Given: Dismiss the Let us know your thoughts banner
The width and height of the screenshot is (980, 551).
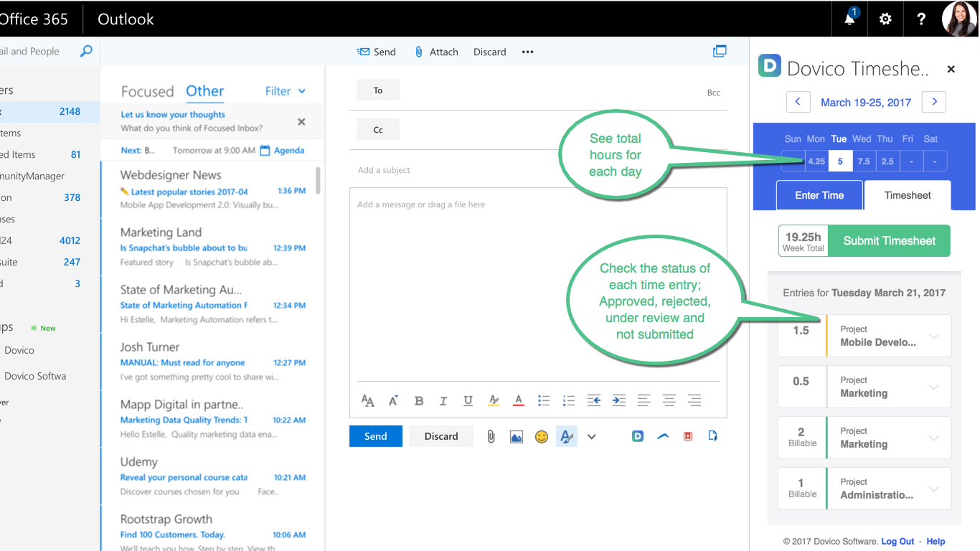Looking at the screenshot, I should (301, 121).
